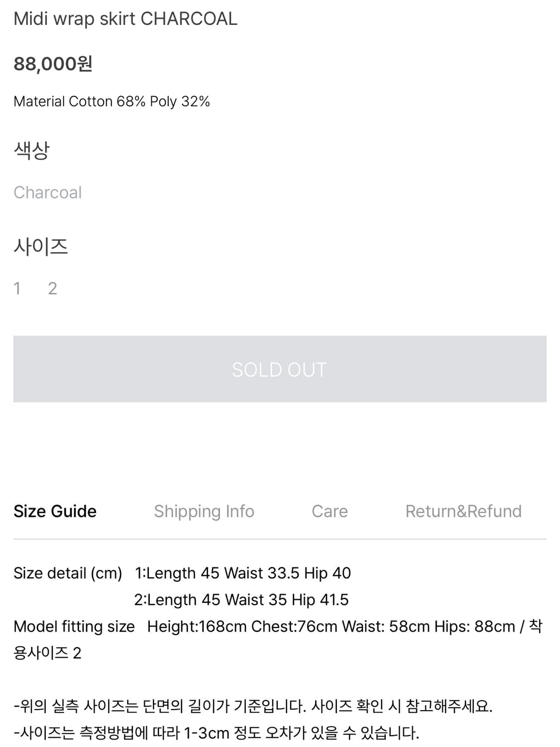This screenshot has height=747, width=560.
Task: Click the Midi wrap skirt CHARCOAL title
Action: tap(125, 19)
